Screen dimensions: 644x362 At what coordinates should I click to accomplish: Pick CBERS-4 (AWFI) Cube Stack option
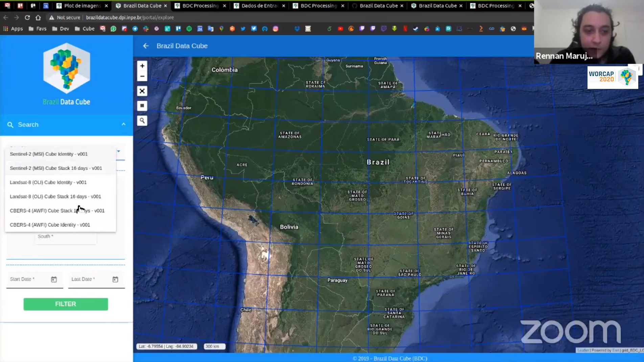click(x=61, y=211)
